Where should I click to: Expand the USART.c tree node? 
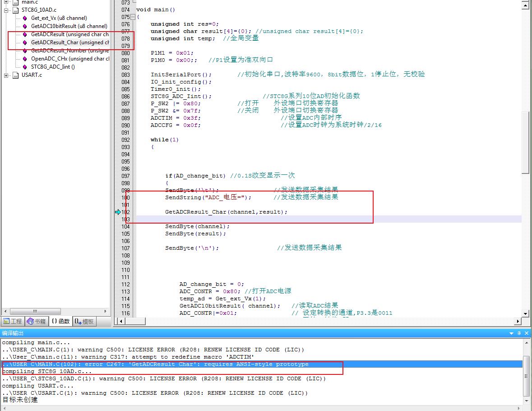point(6,75)
